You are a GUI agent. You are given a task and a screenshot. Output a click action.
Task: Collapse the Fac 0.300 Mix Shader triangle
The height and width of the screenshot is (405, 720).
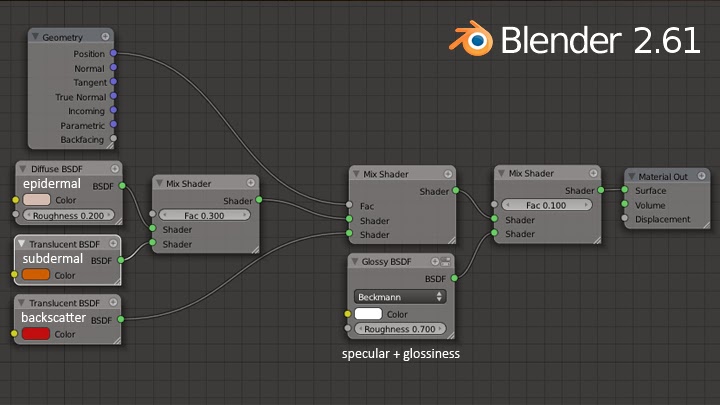click(159, 183)
